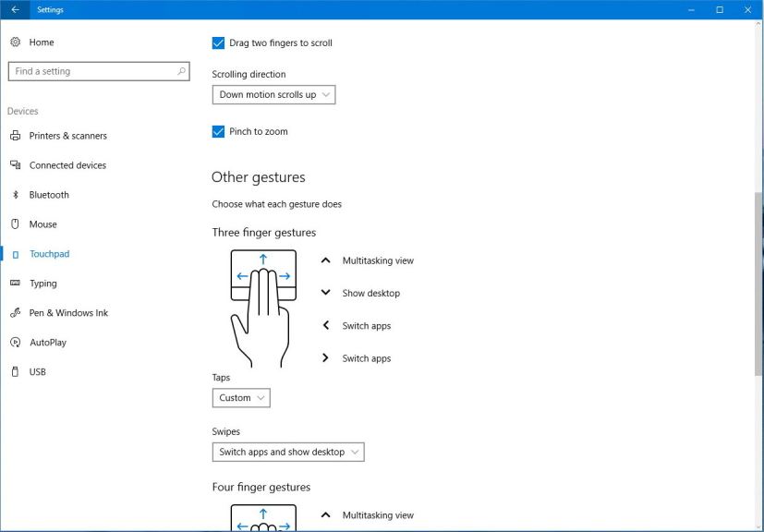Click the right chevron beside Switch apps
Screen dimensions: 764x532
point(325,358)
